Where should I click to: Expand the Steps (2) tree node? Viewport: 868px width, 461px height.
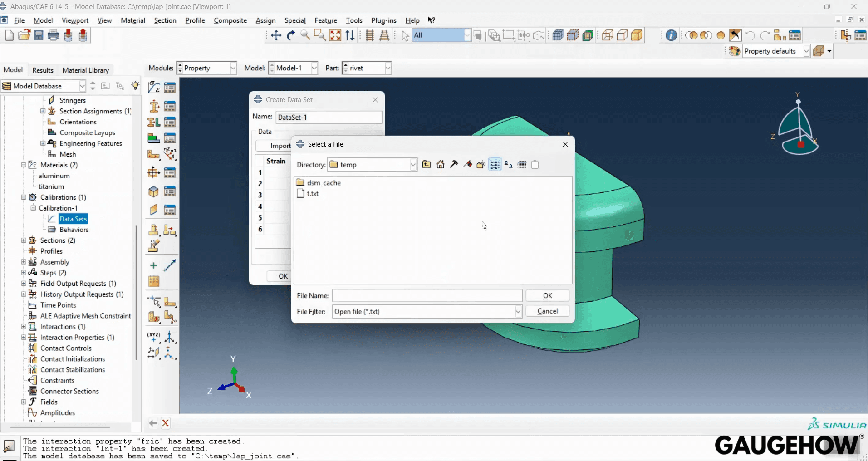24,273
